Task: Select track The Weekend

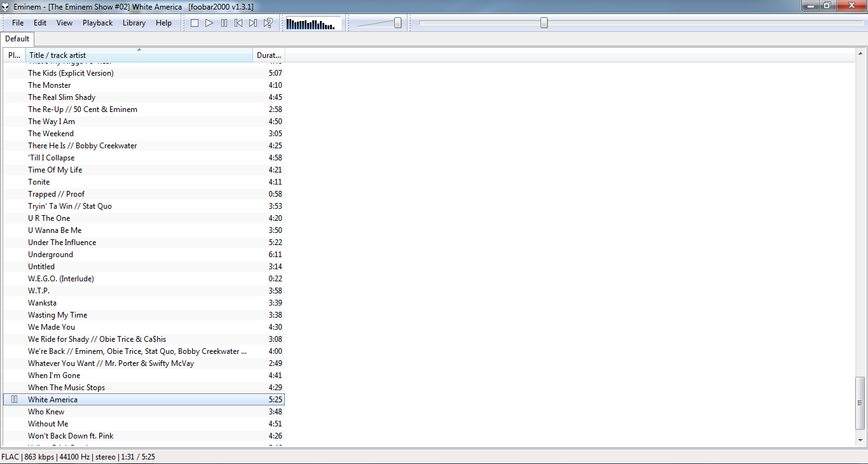Action: tap(144, 134)
